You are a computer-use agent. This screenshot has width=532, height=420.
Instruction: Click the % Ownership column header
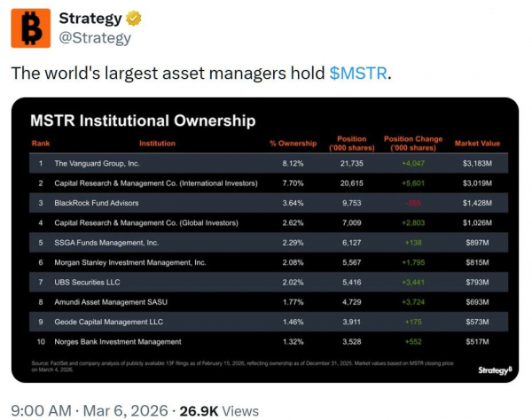coord(293,144)
